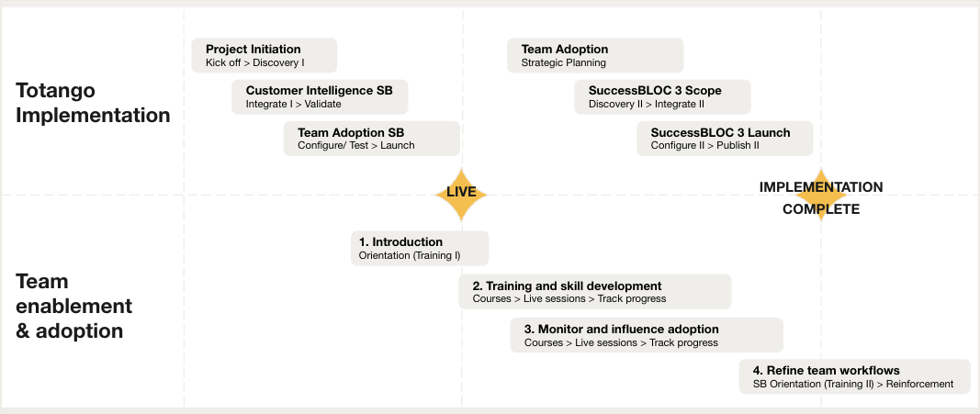This screenshot has height=414, width=980.
Task: Click the Team enablement & adoption heading
Action: tap(73, 306)
